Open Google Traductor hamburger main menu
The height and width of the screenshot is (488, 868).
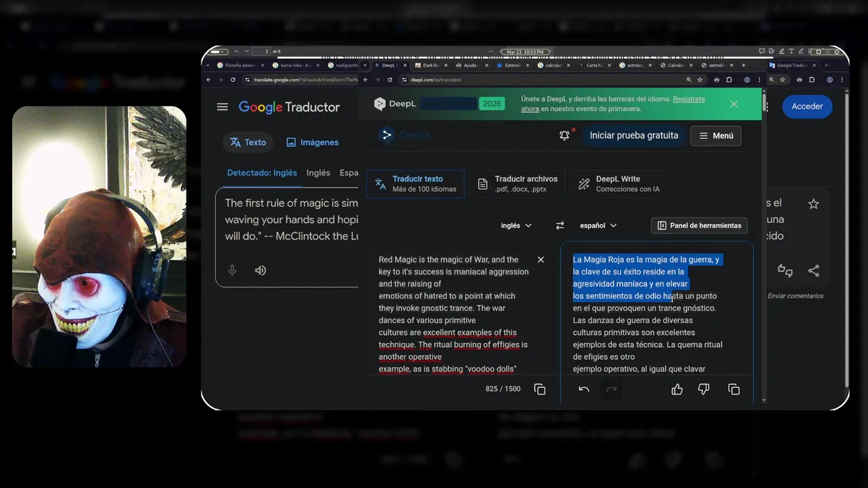coord(222,106)
